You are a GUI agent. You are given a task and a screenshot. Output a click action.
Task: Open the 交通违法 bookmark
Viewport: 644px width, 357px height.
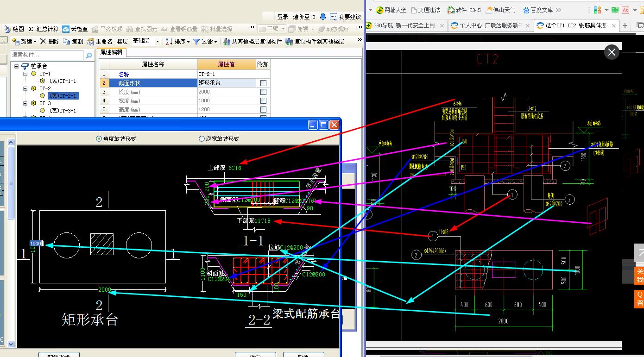425,10
